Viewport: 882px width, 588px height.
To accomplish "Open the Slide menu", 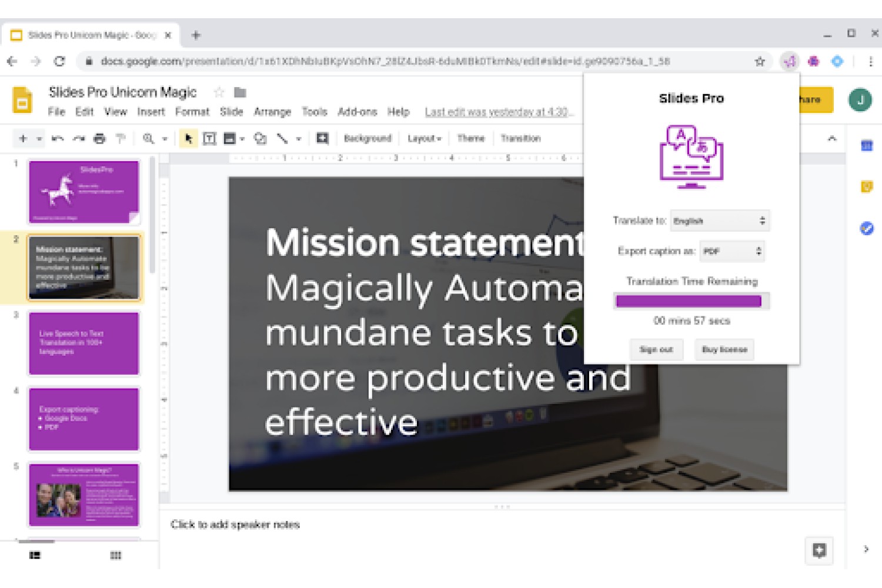I will coord(232,112).
